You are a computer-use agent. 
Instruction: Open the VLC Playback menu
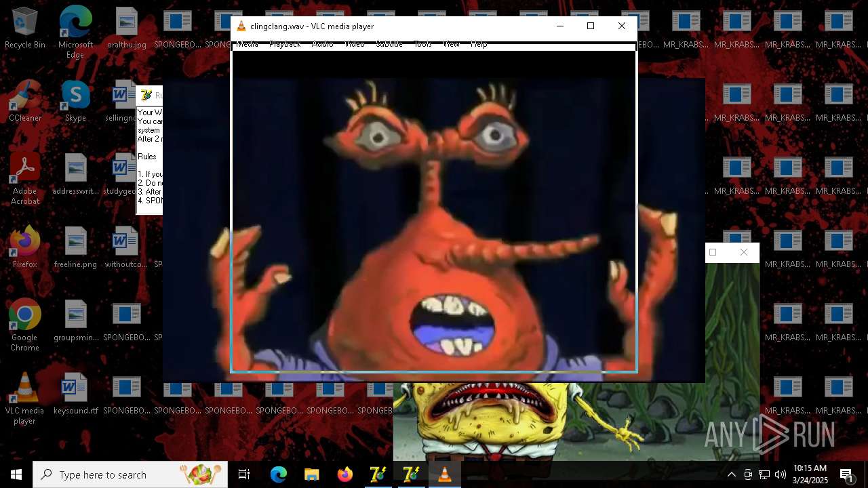pos(285,44)
